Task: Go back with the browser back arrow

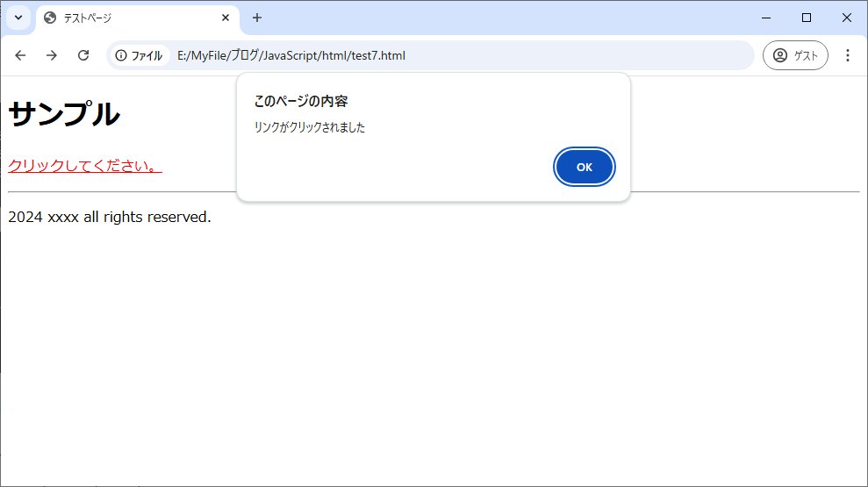Action: click(20, 55)
